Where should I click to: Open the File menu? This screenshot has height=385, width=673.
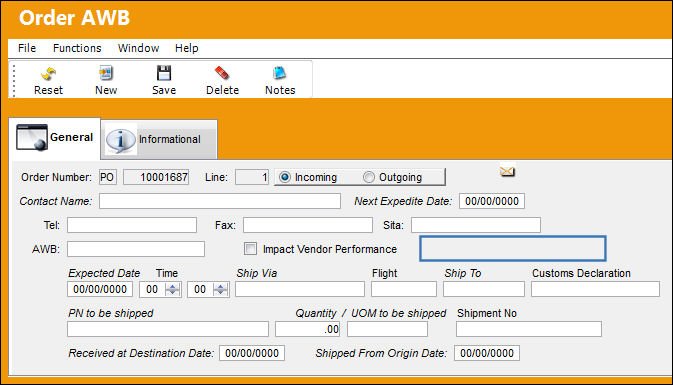[27, 48]
